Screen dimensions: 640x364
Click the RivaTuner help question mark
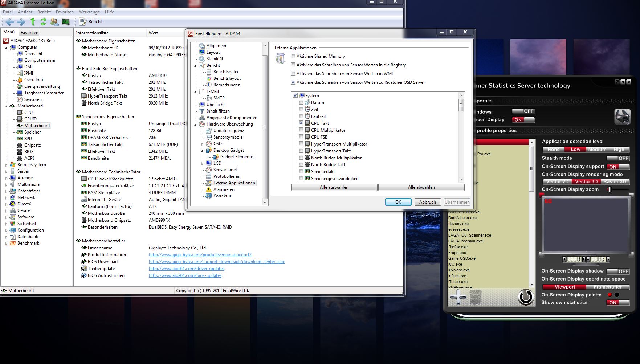coord(617,82)
